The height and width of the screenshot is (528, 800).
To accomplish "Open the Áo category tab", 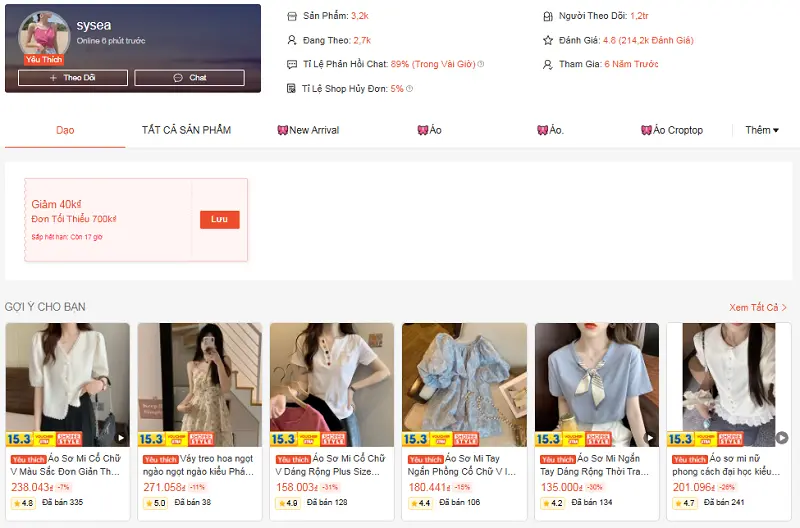I will pyautogui.click(x=429, y=130).
